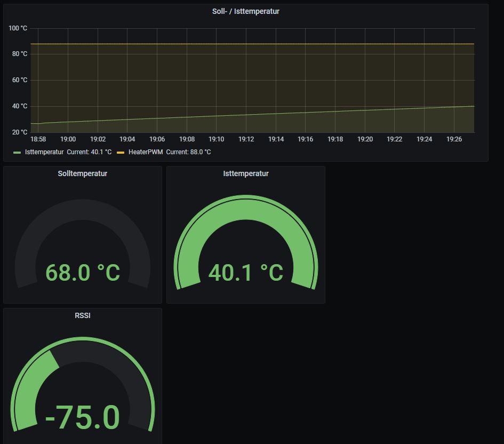
Task: Expand the Isttemperatur gauge panel title menu
Action: (245, 173)
